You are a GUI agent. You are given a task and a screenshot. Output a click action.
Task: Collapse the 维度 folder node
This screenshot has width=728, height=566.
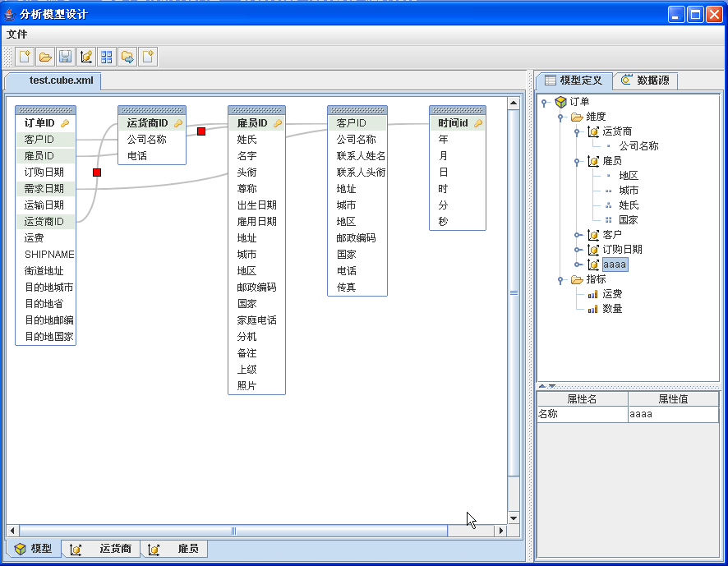click(x=560, y=117)
